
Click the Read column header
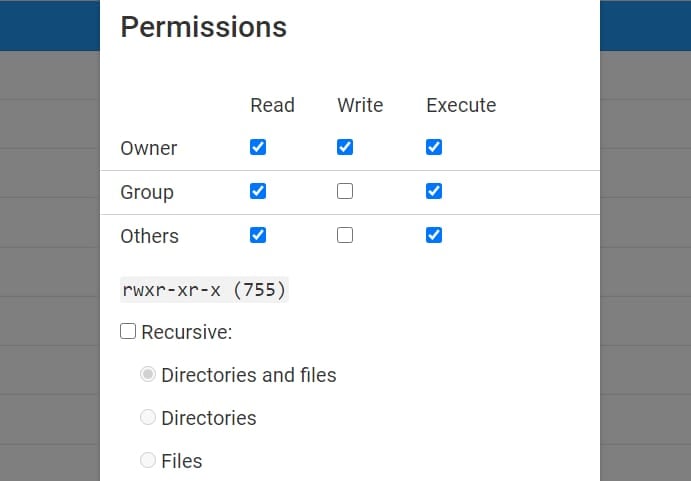coord(272,104)
